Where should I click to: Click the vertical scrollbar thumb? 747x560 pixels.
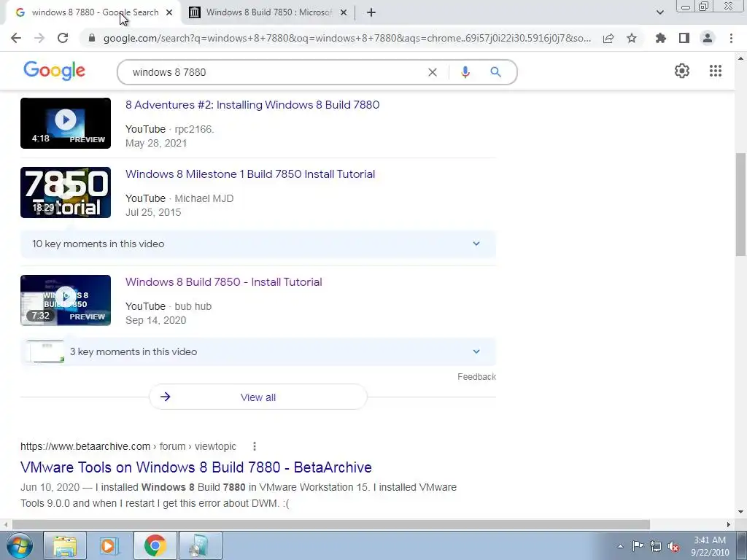(x=740, y=205)
